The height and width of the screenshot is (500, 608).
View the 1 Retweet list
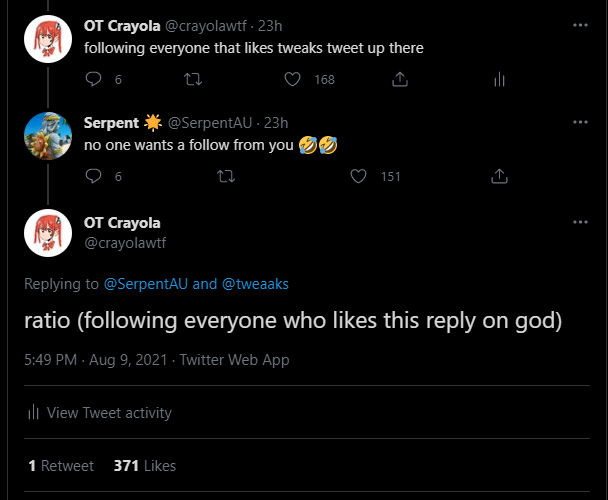[x=61, y=465]
